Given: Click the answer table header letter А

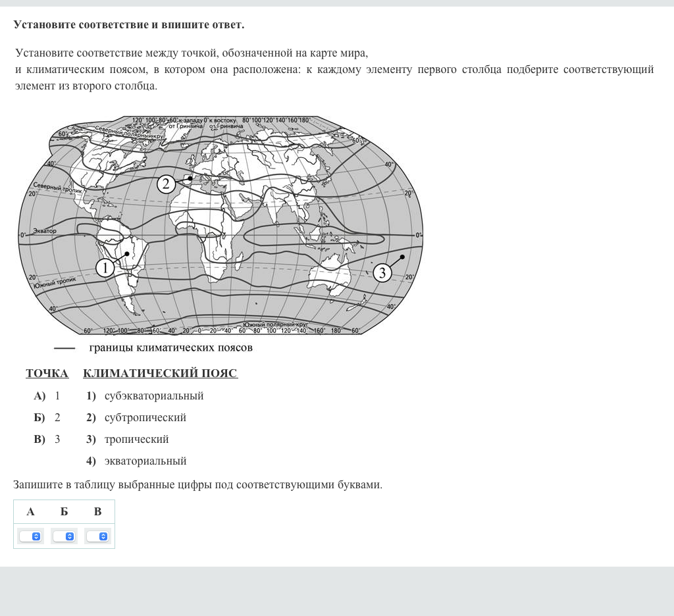Looking at the screenshot, I should tap(30, 511).
